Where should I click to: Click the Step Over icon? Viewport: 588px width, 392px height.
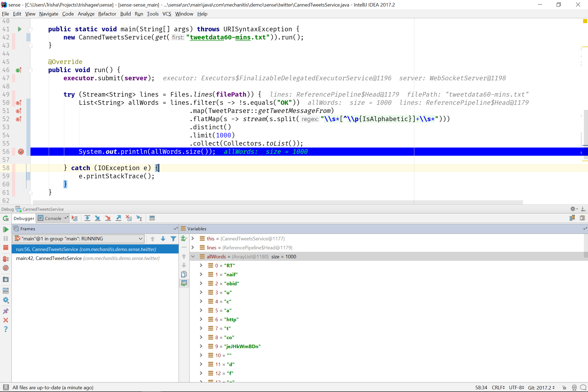click(x=87, y=218)
